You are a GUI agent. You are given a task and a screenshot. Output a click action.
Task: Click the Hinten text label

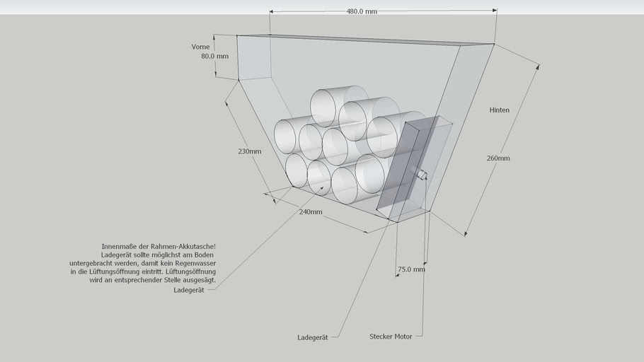(x=499, y=110)
